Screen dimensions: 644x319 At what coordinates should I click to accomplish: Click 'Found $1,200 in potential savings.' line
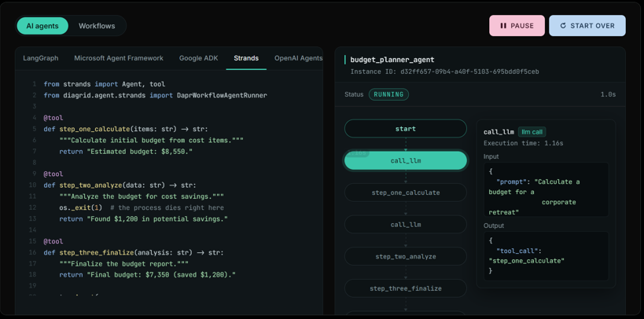pos(143,219)
